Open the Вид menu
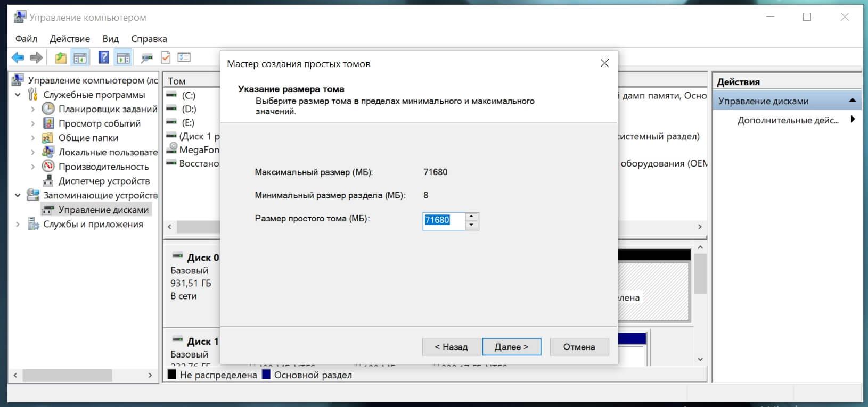Screen dimensions: 868x407 (111, 39)
